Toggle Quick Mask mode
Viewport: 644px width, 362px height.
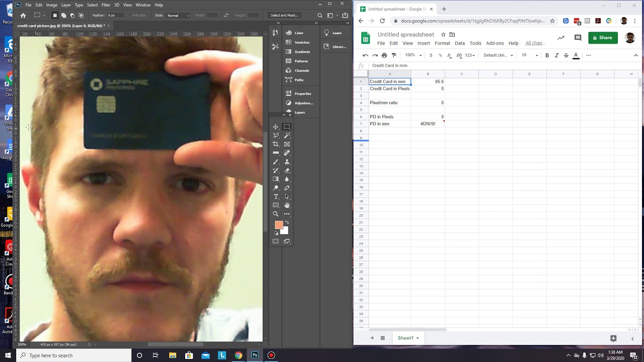[276, 241]
